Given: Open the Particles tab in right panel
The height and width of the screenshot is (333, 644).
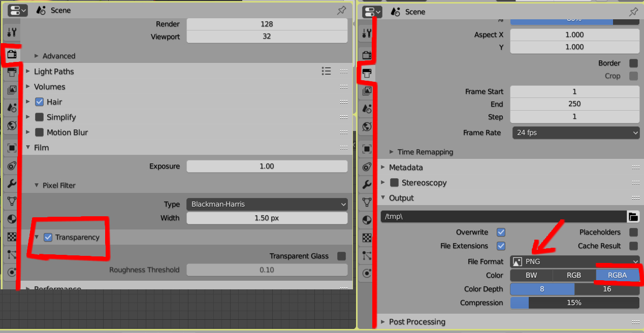Looking at the screenshot, I should 368,255.
